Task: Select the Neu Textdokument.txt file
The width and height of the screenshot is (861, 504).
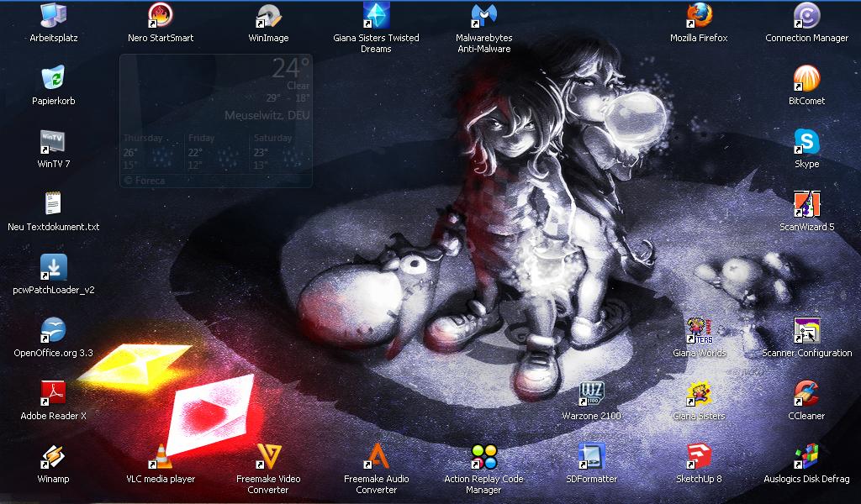Action: pos(53,205)
